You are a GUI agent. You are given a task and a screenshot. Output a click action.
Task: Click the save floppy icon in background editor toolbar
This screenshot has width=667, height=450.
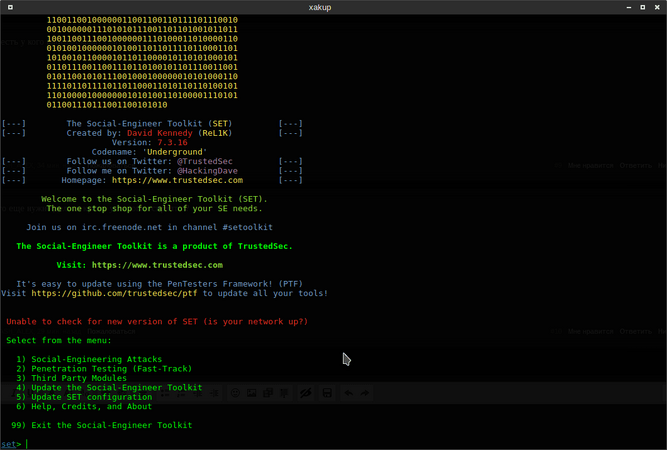coord(327,393)
